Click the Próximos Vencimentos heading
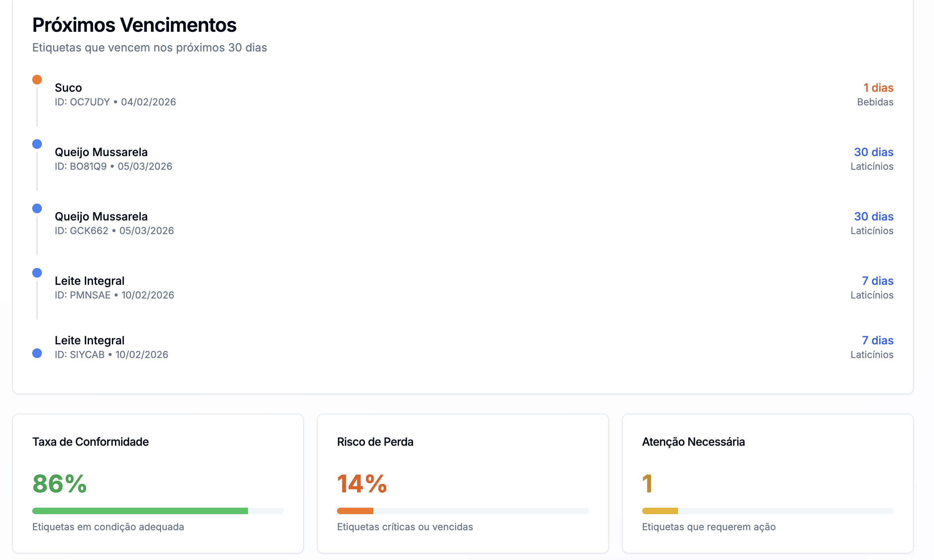 (134, 25)
